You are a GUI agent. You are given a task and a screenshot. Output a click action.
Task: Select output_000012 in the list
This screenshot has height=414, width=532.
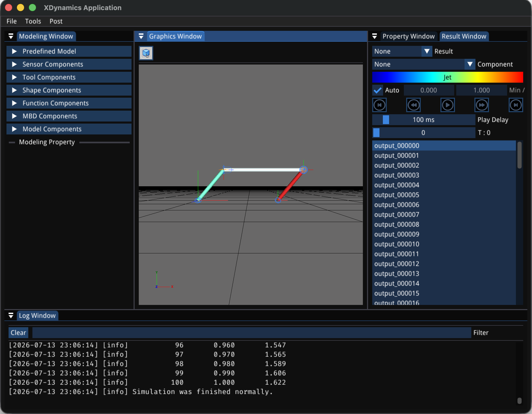coord(444,264)
